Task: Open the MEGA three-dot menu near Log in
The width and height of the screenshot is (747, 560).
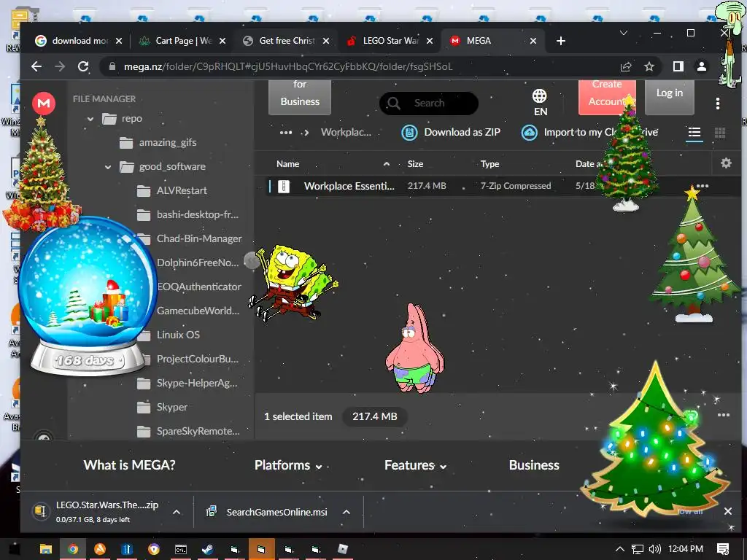Action: 718,104
